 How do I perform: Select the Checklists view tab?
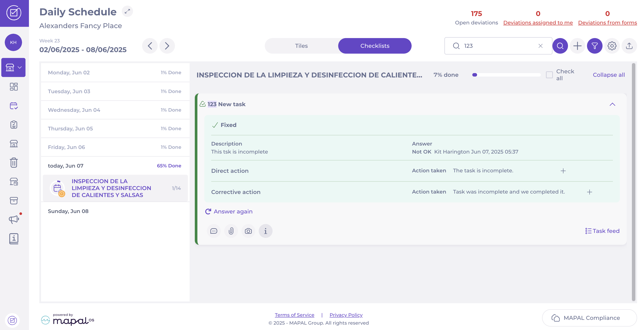pyautogui.click(x=374, y=46)
